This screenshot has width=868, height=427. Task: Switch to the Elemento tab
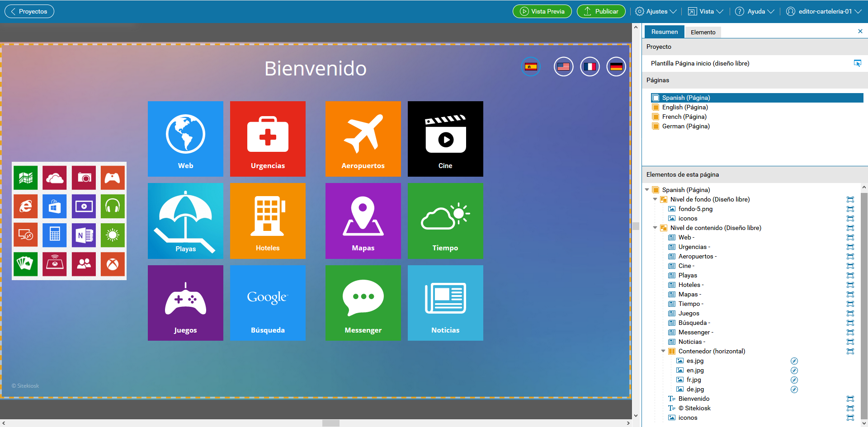tap(703, 32)
